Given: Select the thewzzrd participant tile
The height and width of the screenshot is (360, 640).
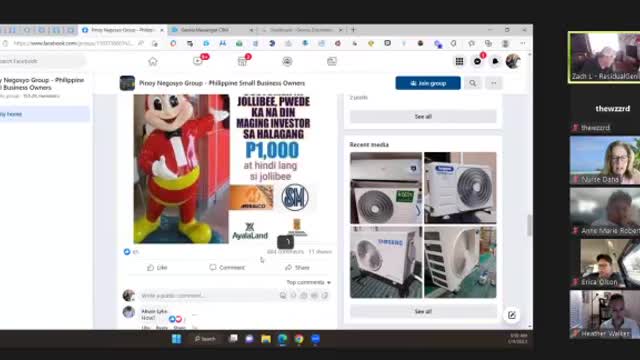Looking at the screenshot, I should coord(605,109).
